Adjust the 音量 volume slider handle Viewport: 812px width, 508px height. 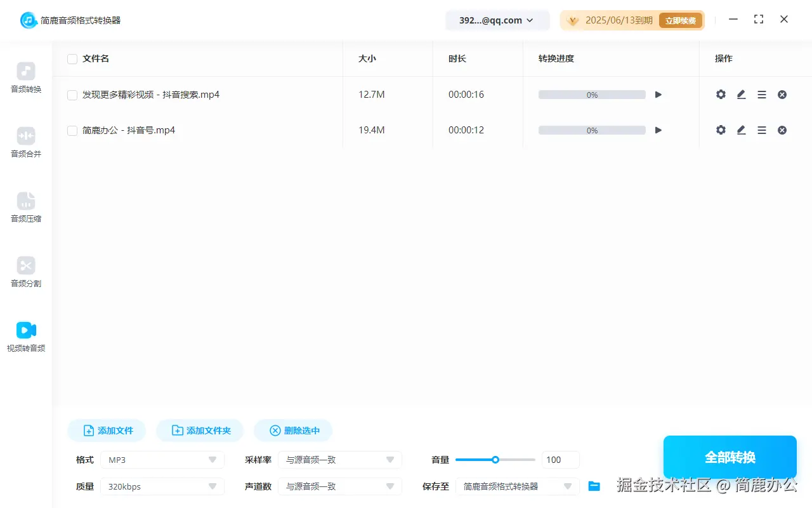[x=495, y=460]
